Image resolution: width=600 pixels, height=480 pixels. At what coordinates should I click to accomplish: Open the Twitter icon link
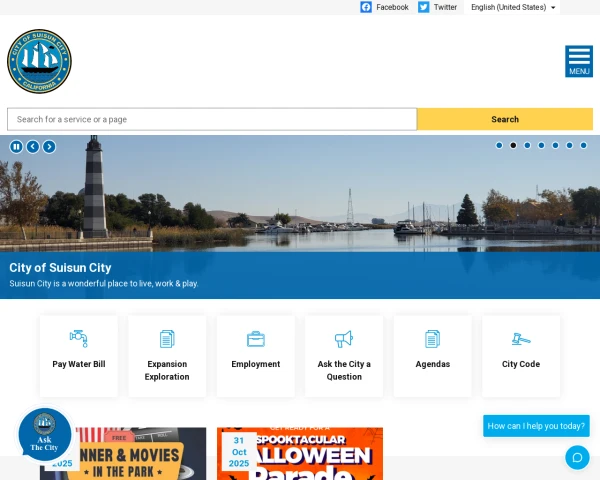pyautogui.click(x=424, y=7)
